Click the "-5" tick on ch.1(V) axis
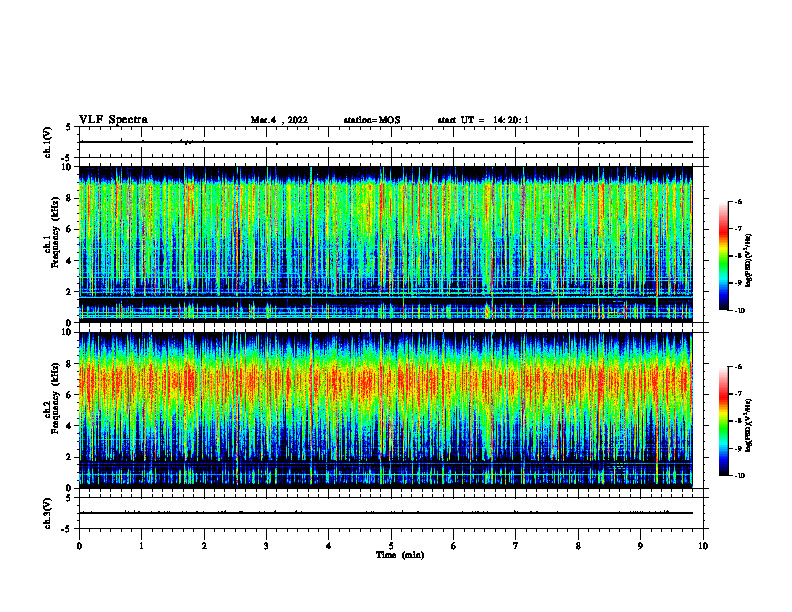 click(67, 158)
